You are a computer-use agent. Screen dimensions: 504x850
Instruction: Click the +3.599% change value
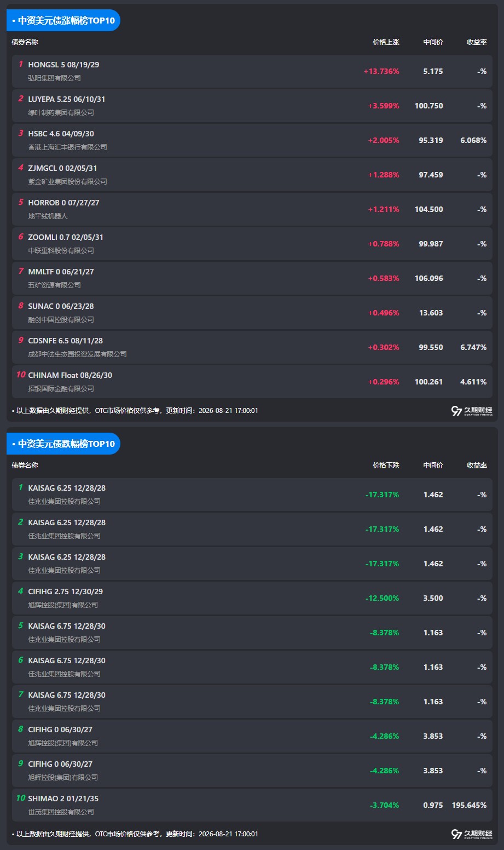[384, 106]
